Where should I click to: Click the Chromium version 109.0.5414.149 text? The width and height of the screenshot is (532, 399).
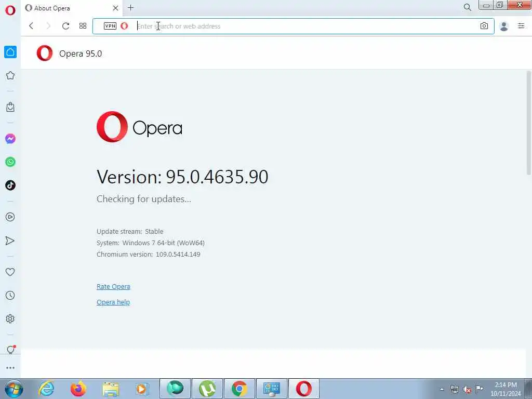148,254
